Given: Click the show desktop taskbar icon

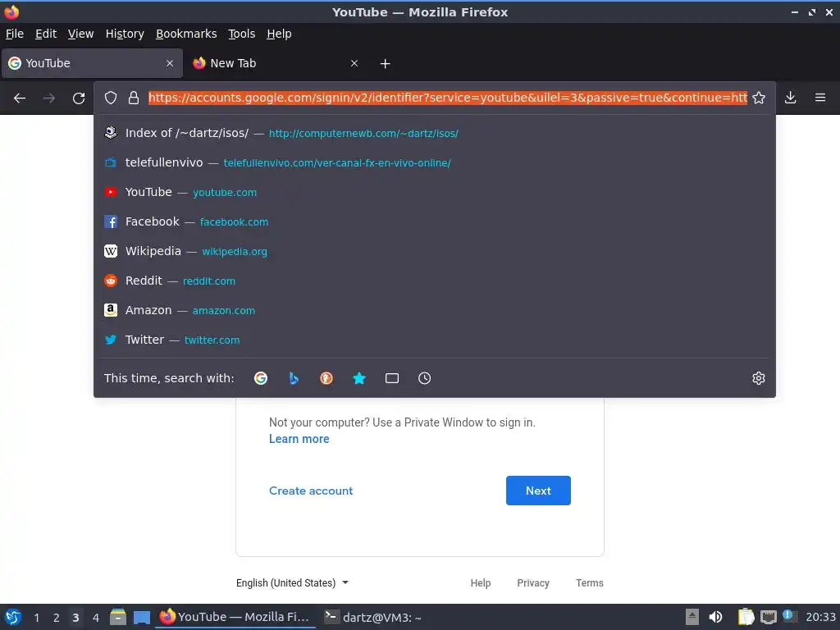Looking at the screenshot, I should [x=141, y=617].
